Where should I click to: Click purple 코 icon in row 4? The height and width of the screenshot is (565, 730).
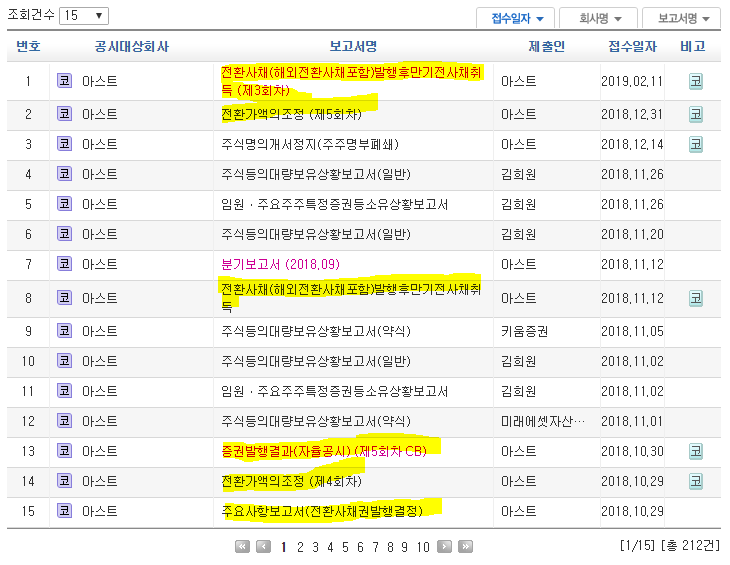(x=64, y=174)
